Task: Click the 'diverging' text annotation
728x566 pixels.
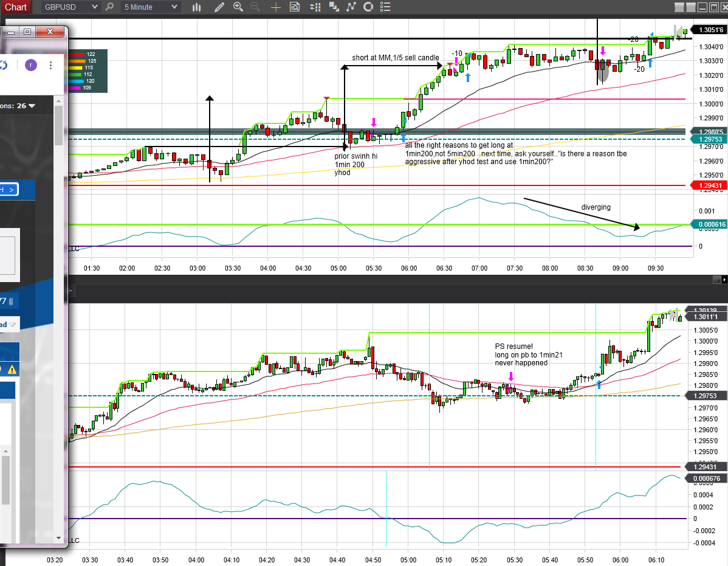Action: [x=596, y=207]
